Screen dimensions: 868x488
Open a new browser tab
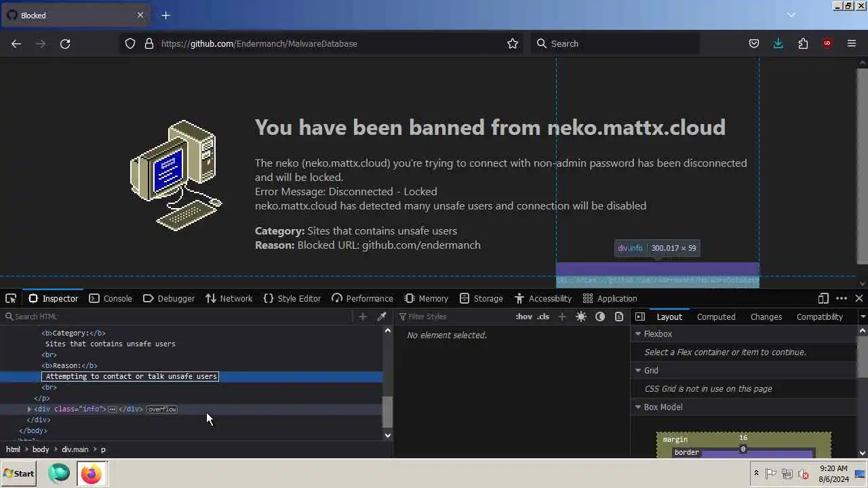165,15
